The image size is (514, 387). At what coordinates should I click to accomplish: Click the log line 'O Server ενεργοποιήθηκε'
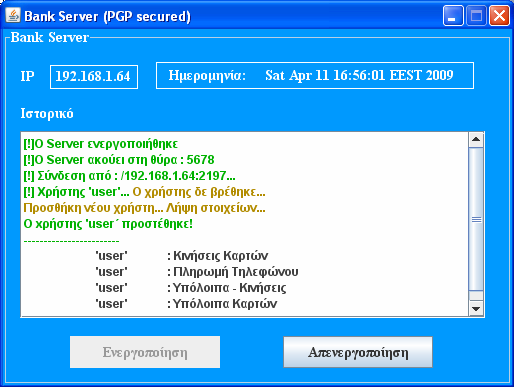pyautogui.click(x=100, y=144)
